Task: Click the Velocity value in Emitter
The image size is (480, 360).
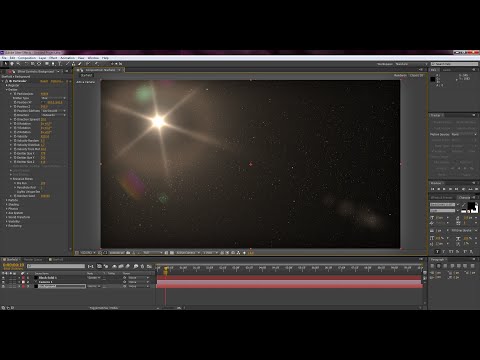Action: (x=45, y=136)
